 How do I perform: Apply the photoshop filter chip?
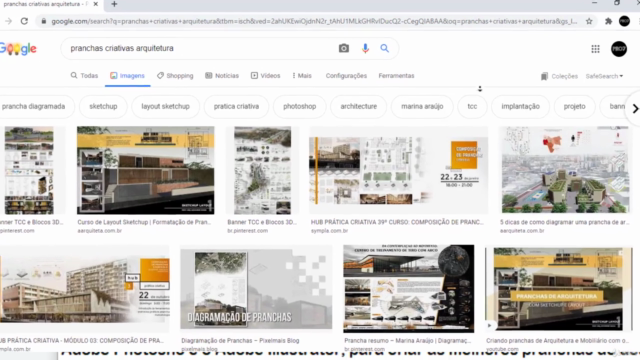click(x=300, y=107)
